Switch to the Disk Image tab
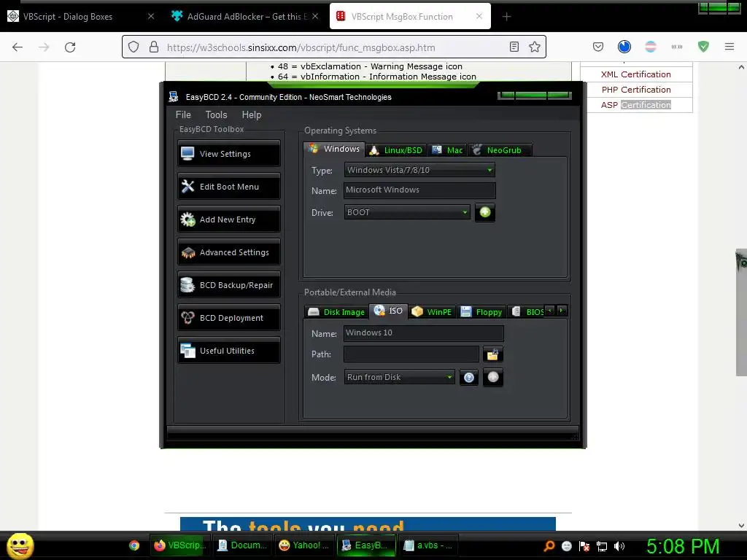The height and width of the screenshot is (560, 747). click(x=336, y=312)
